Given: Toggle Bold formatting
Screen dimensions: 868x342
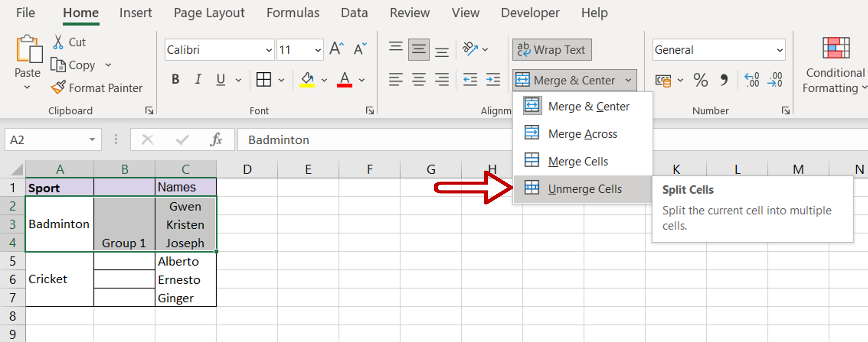Looking at the screenshot, I should click(x=175, y=80).
